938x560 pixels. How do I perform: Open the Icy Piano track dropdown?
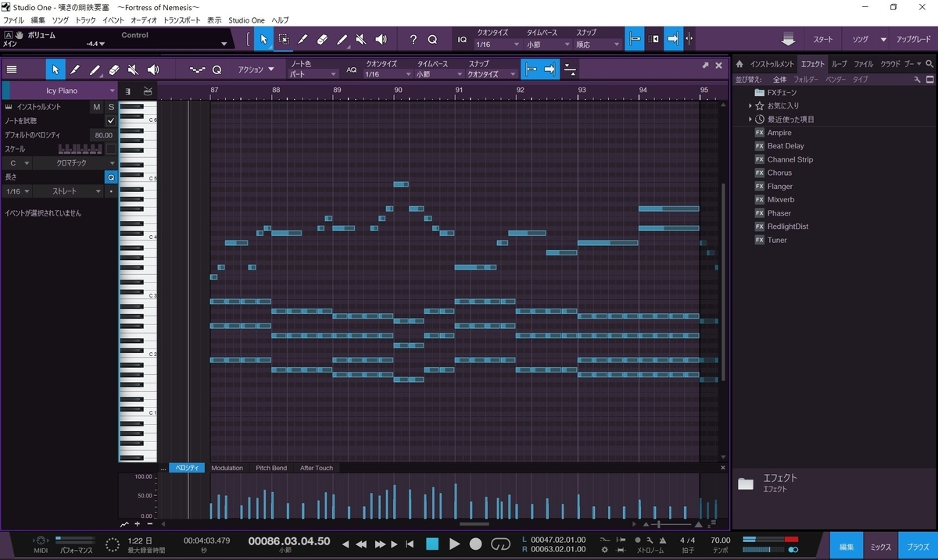click(65, 91)
